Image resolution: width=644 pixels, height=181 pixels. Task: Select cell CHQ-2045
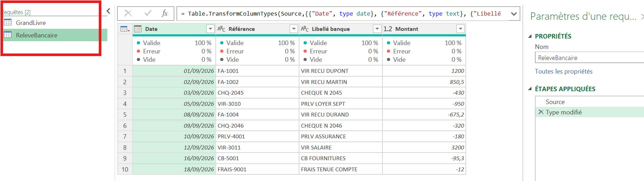257,93
